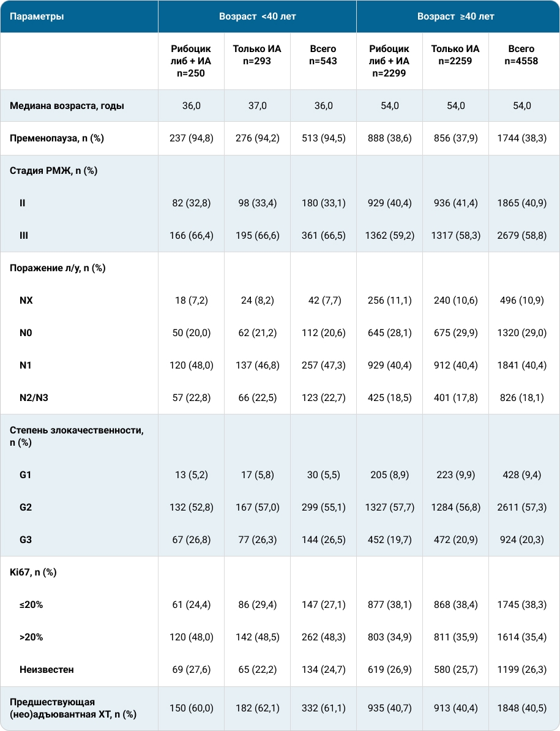Viewport: 560px width, 731px height.
Task: Click the Неизвестен row label
Action: click(47, 669)
